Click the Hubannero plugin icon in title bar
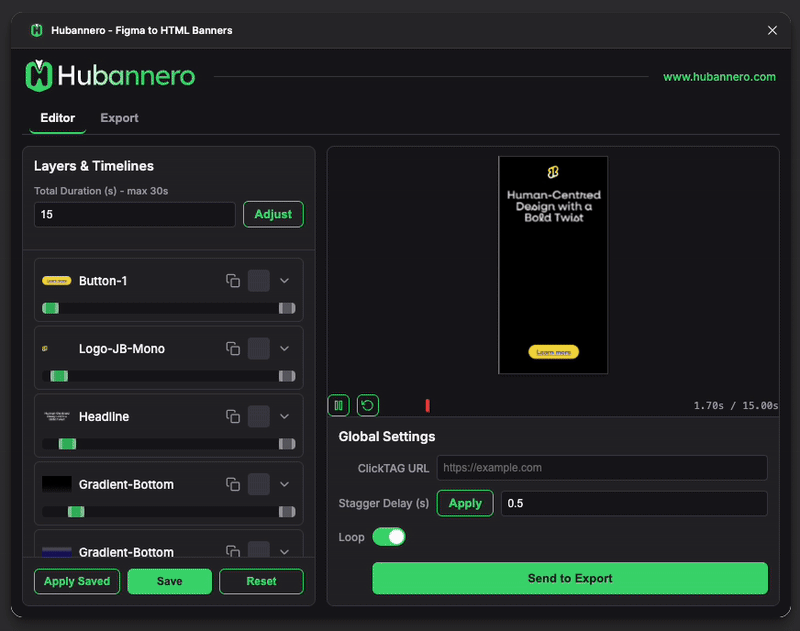The image size is (800, 631). pyautogui.click(x=37, y=30)
